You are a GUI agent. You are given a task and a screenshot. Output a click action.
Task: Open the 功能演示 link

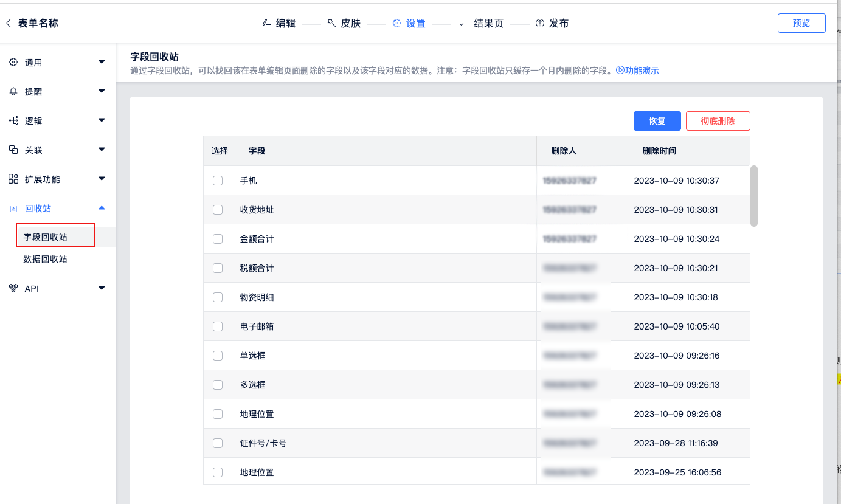(x=638, y=71)
